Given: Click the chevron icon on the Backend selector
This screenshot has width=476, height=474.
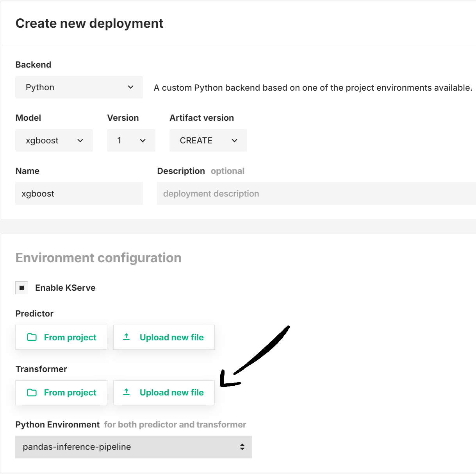Looking at the screenshot, I should click(x=130, y=87).
